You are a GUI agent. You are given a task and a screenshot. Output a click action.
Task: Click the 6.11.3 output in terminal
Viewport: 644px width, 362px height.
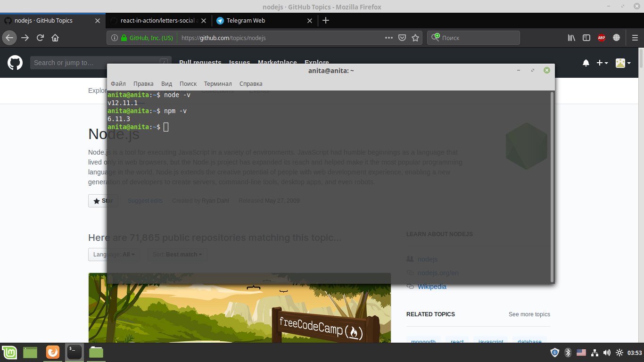119,119
